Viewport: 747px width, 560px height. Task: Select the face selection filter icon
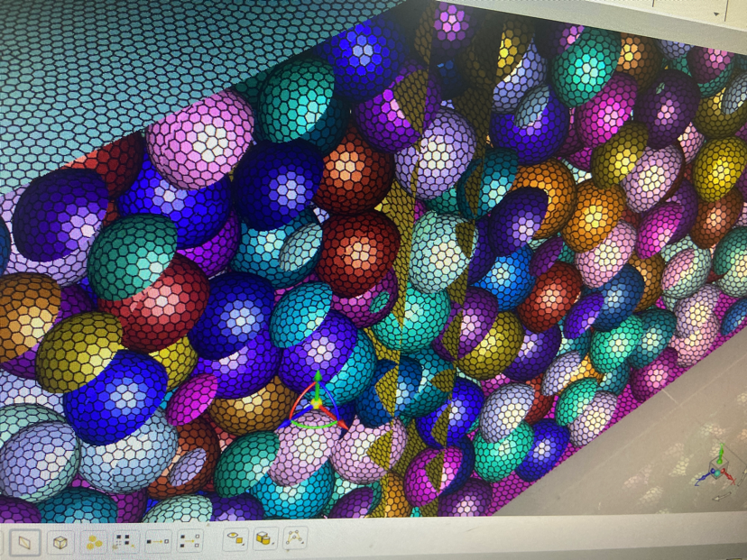[x=24, y=542]
